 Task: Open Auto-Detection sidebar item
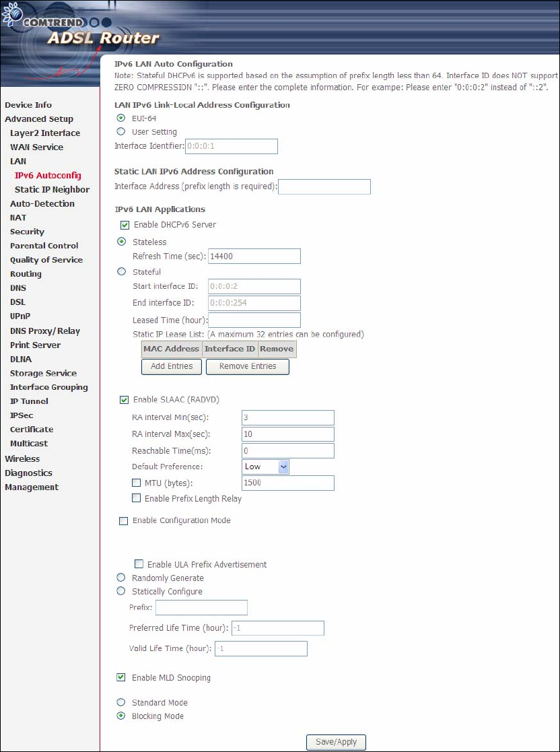(42, 203)
